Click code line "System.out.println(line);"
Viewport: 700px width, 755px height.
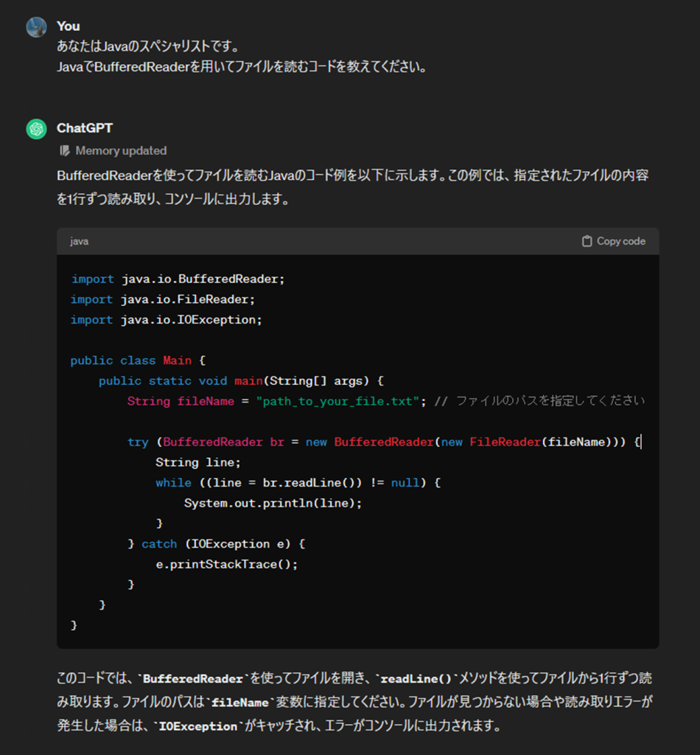coord(273,503)
